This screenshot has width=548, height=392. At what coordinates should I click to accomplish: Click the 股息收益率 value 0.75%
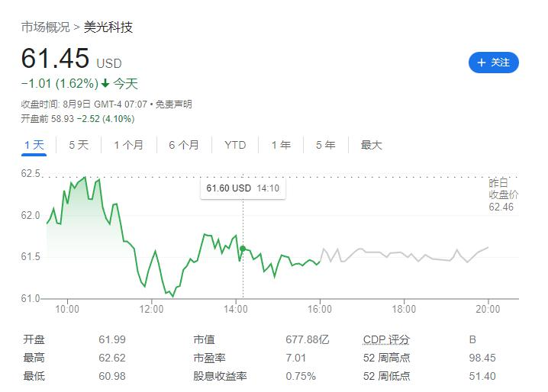301,376
